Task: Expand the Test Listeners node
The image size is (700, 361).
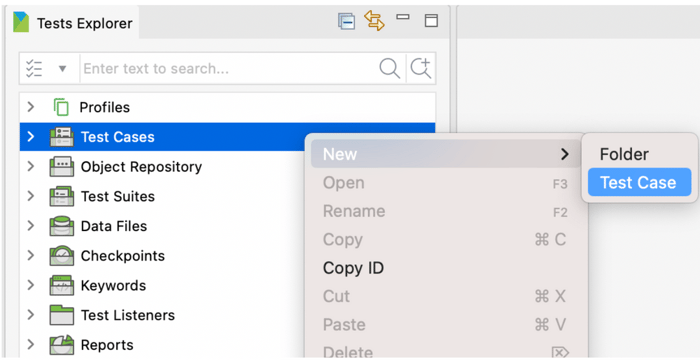Action: (x=30, y=315)
